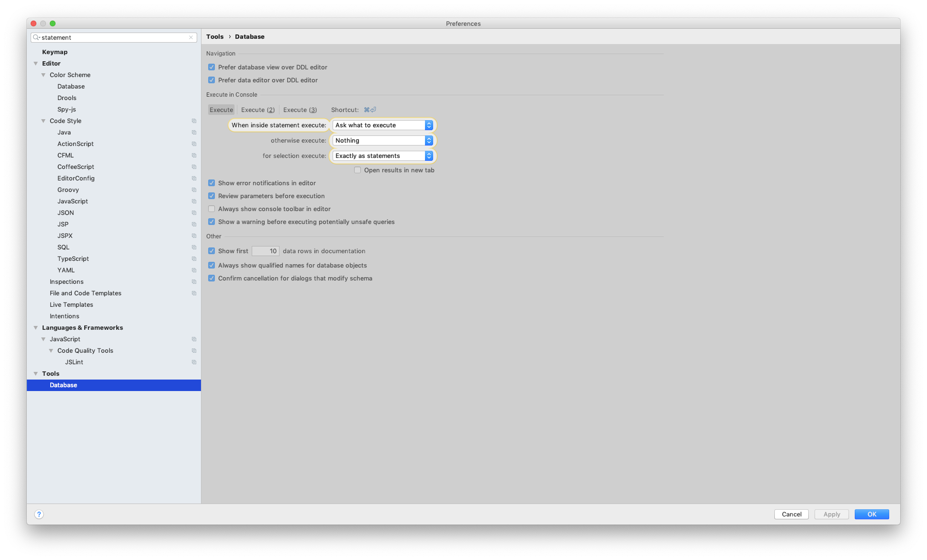This screenshot has height=560, width=927.
Task: Select Drools under Color Scheme
Action: pyautogui.click(x=67, y=98)
